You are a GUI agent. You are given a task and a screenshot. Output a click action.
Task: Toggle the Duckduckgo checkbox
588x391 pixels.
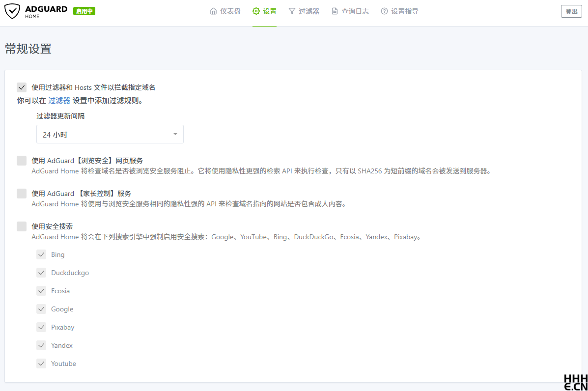pos(41,273)
